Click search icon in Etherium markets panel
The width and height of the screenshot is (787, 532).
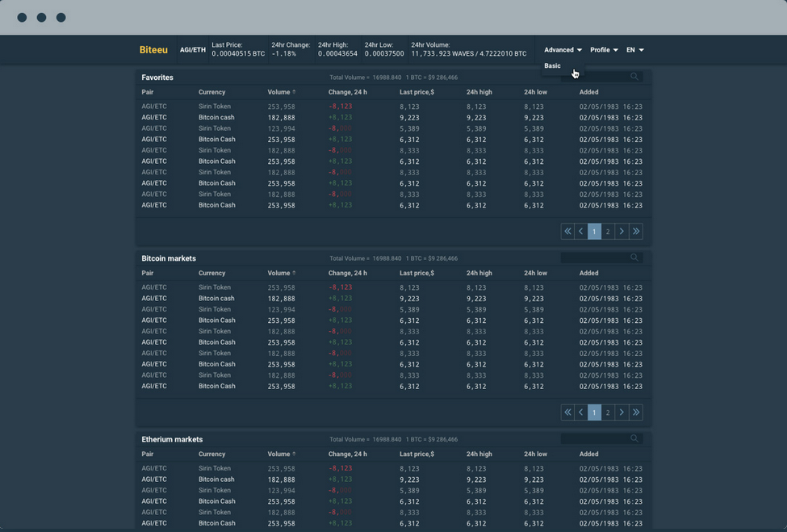(x=634, y=438)
